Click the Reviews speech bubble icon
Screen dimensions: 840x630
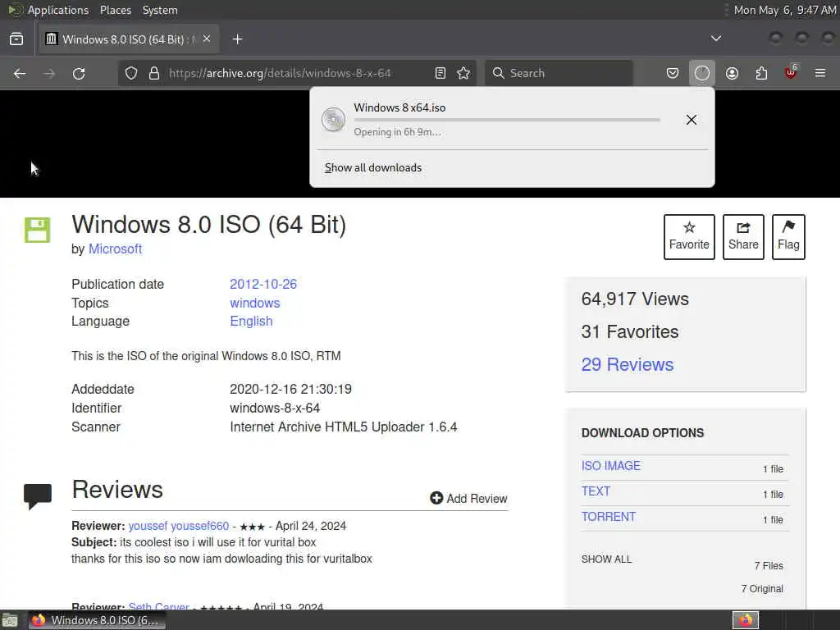coord(38,496)
